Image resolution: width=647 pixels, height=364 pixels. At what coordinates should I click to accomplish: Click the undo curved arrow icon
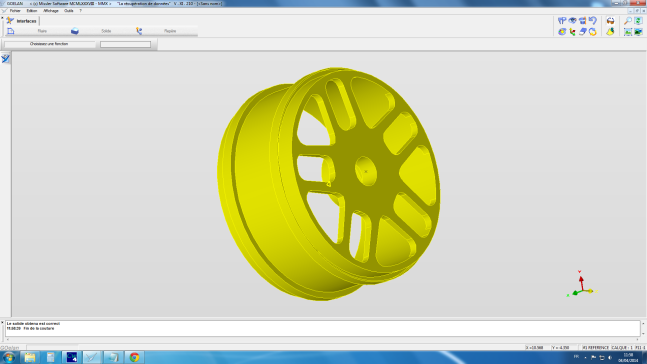tap(593, 21)
